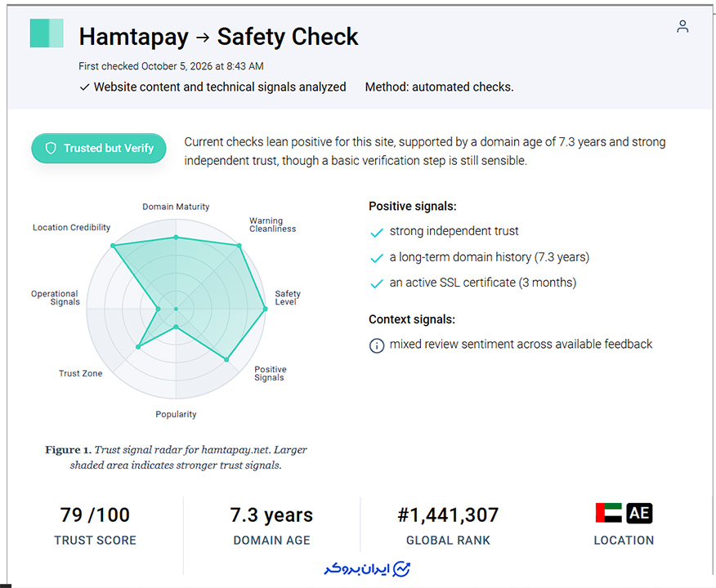Click the Positive signals: heading
Image resolution: width=716 pixels, height=588 pixels.
(413, 206)
